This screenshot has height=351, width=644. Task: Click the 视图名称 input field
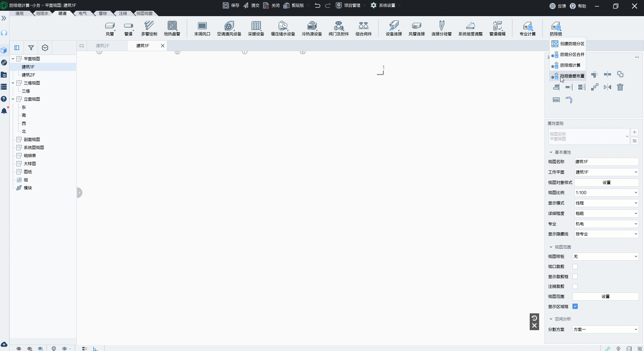coord(606,162)
